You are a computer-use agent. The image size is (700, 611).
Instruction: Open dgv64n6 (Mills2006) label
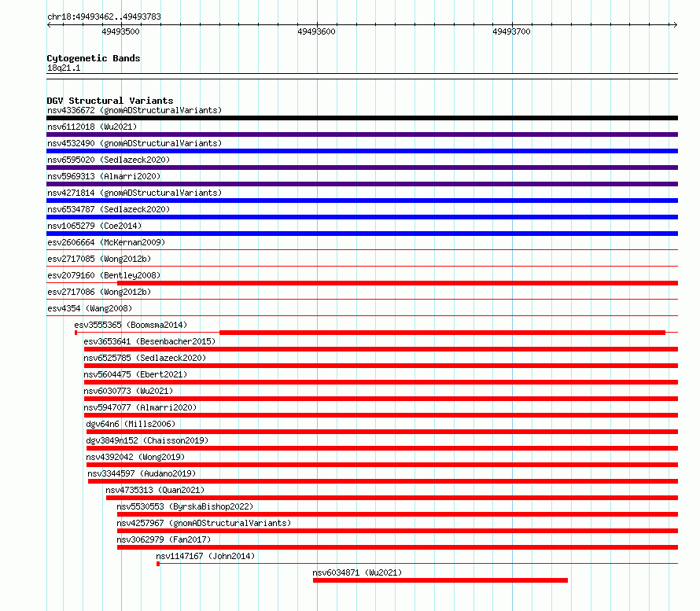pyautogui.click(x=131, y=424)
